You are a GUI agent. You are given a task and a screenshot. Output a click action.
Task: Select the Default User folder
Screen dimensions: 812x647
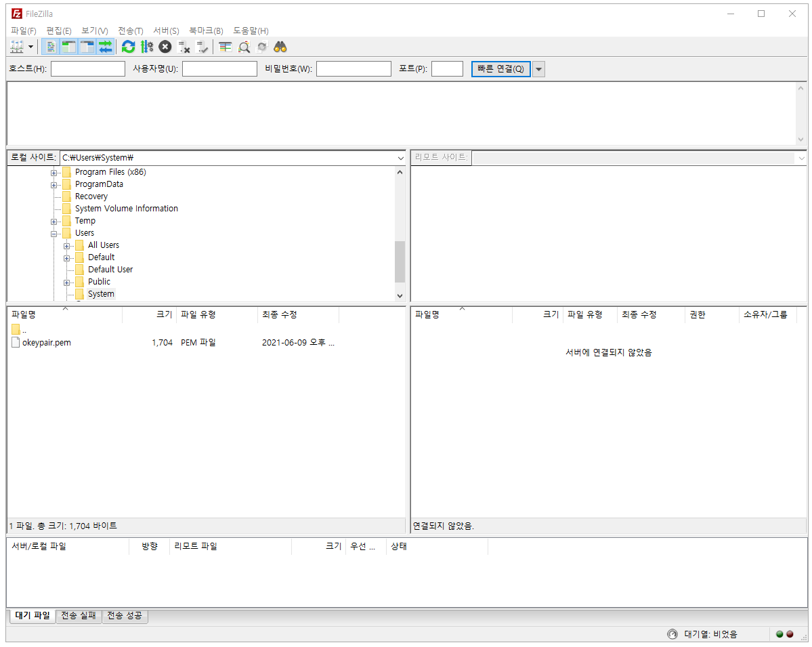pyautogui.click(x=110, y=270)
